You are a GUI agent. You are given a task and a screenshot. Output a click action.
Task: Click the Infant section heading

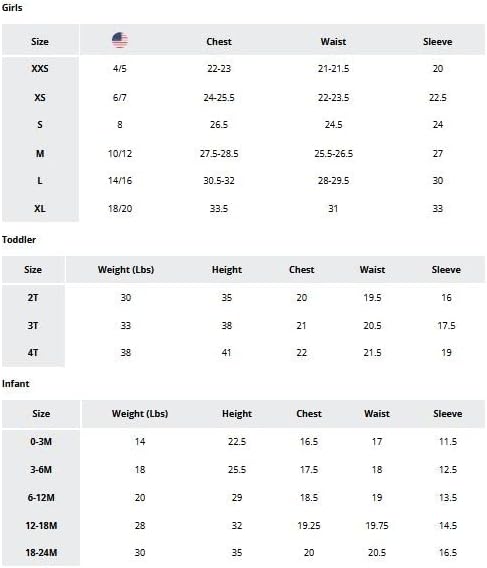(16, 384)
